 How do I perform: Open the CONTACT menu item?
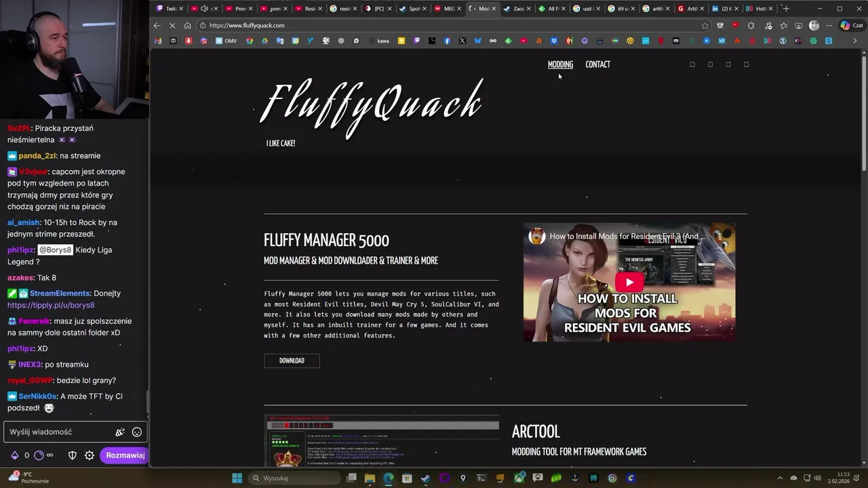pyautogui.click(x=598, y=64)
